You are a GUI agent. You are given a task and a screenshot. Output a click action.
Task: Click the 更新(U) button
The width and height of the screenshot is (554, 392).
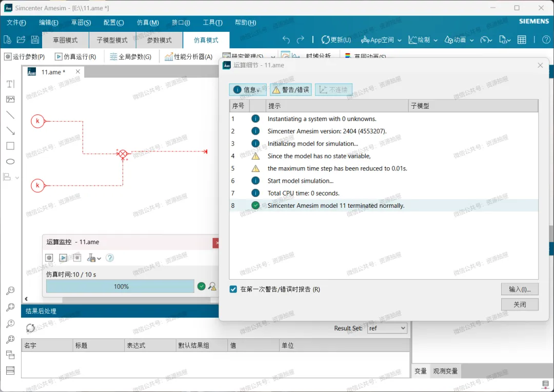(x=336, y=40)
